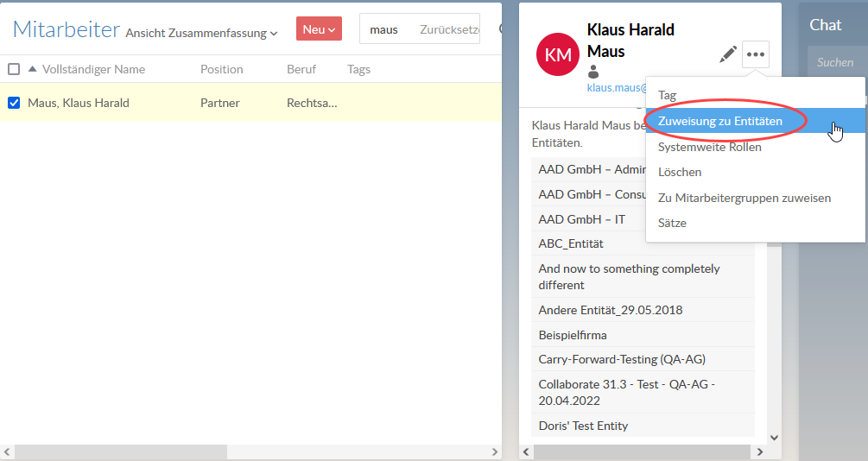Click right arrow of detail panel horizontal scrollbar

760,452
